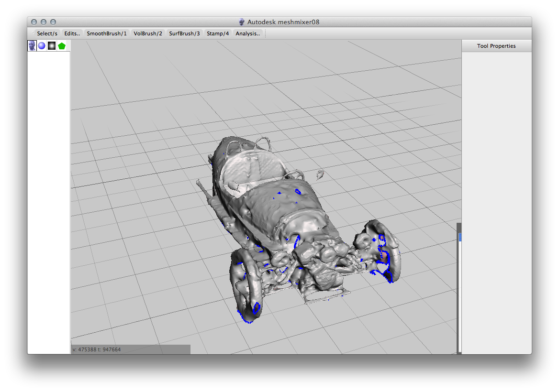Click the empty white parts list panel

pyautogui.click(x=49, y=201)
